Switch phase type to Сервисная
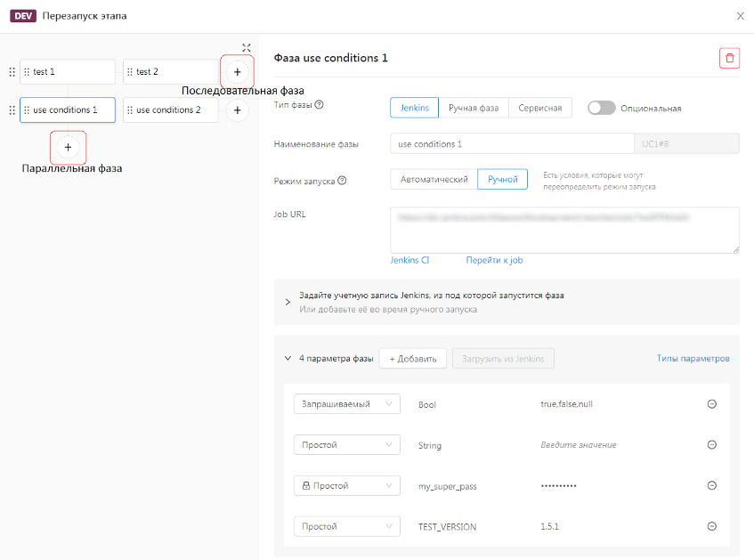This screenshot has height=560, width=754. coord(539,108)
